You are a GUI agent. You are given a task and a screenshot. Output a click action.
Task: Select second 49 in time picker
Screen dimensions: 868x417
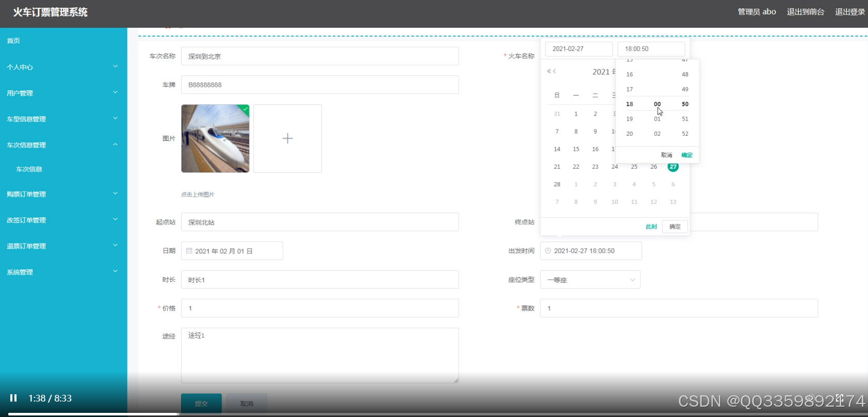(x=685, y=89)
